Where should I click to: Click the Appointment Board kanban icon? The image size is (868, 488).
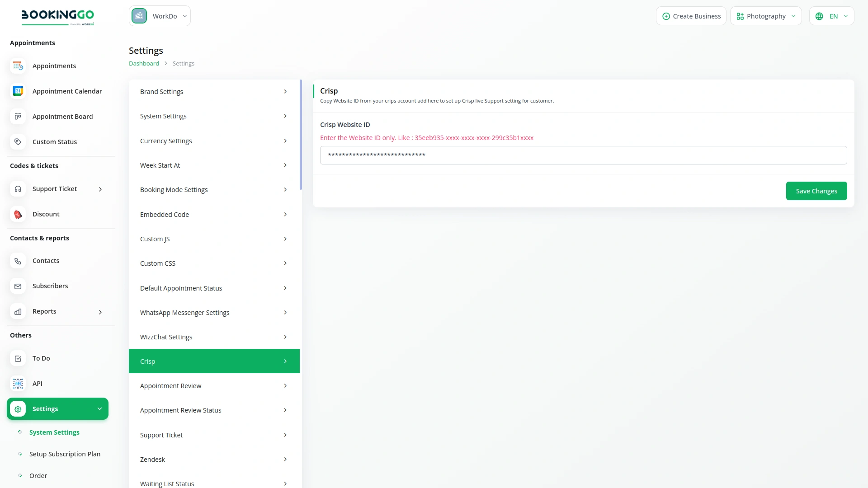tap(18, 117)
